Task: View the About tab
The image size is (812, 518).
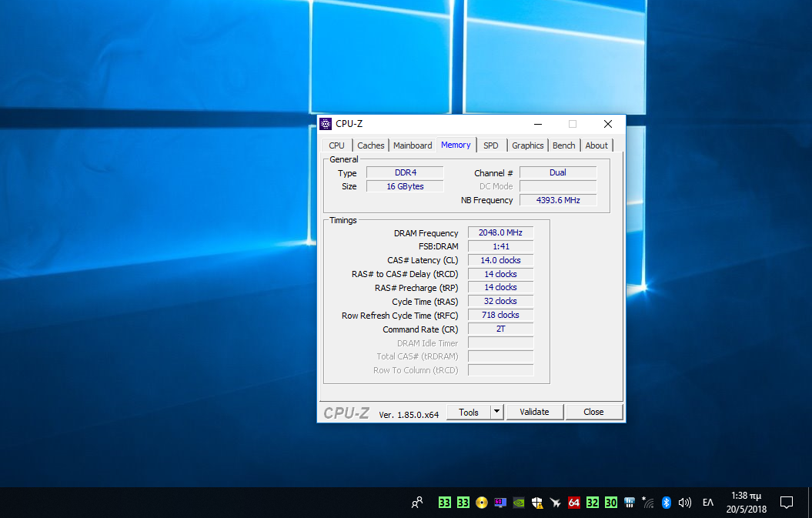Action: pyautogui.click(x=596, y=145)
